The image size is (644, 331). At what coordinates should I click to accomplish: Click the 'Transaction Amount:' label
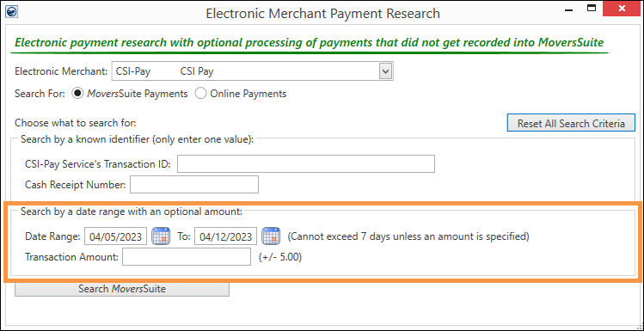(72, 257)
